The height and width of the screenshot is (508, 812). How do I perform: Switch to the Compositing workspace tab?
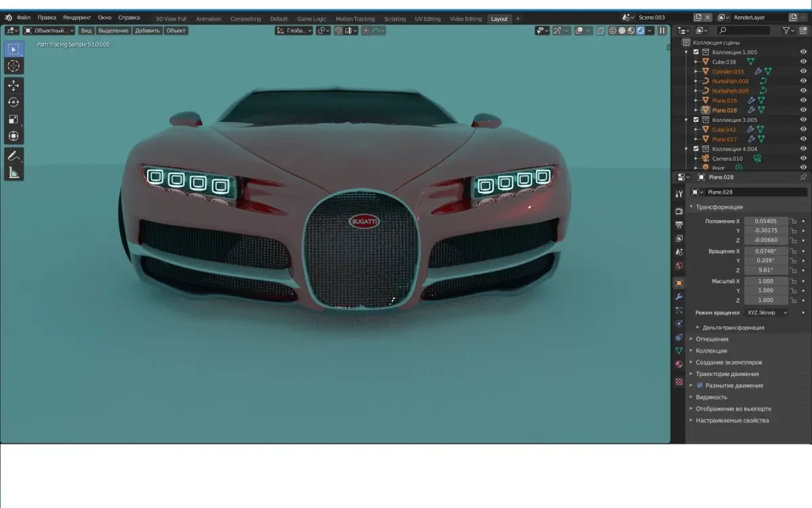[245, 18]
